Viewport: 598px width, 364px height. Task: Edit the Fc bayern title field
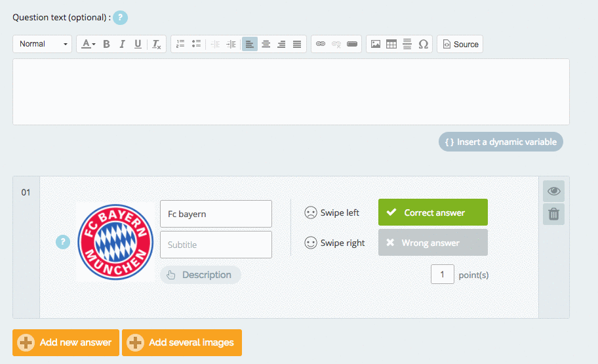point(216,214)
